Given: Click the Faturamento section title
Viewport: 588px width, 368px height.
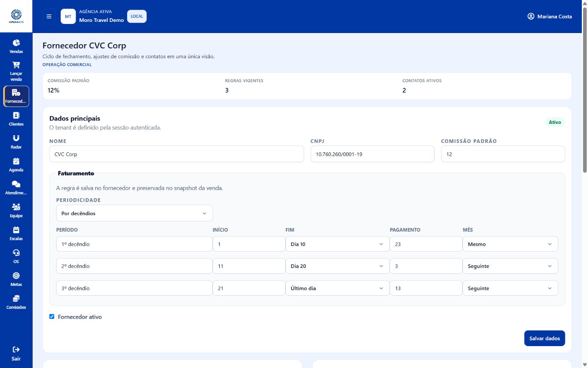Looking at the screenshot, I should [x=76, y=173].
